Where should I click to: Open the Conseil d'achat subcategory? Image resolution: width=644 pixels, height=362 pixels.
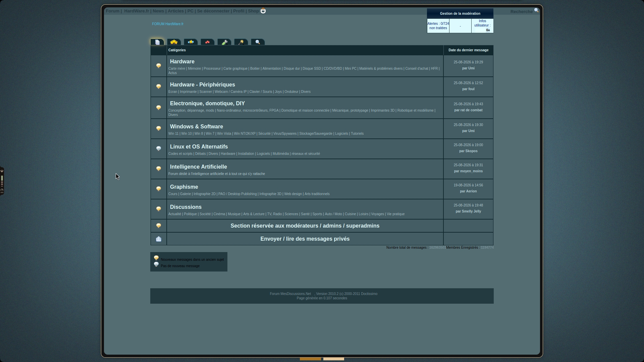click(x=417, y=69)
